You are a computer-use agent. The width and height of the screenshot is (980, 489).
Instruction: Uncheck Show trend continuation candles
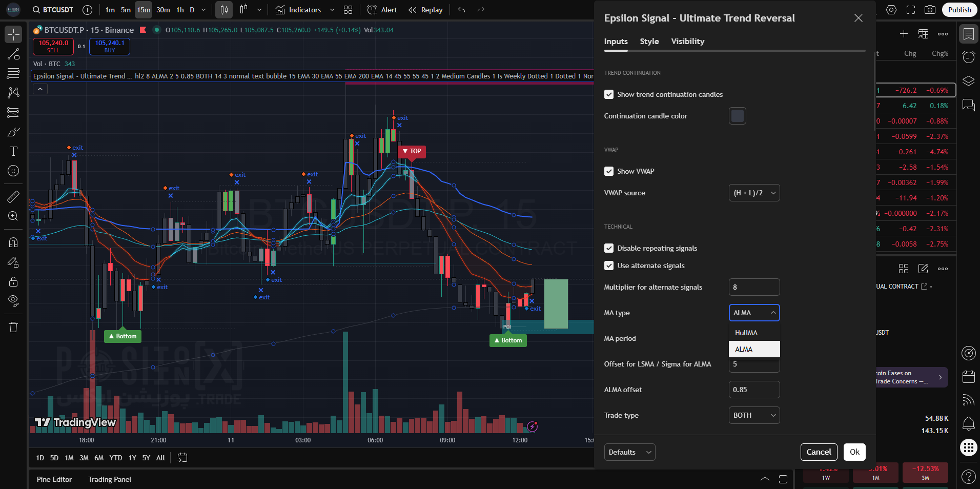pos(609,94)
